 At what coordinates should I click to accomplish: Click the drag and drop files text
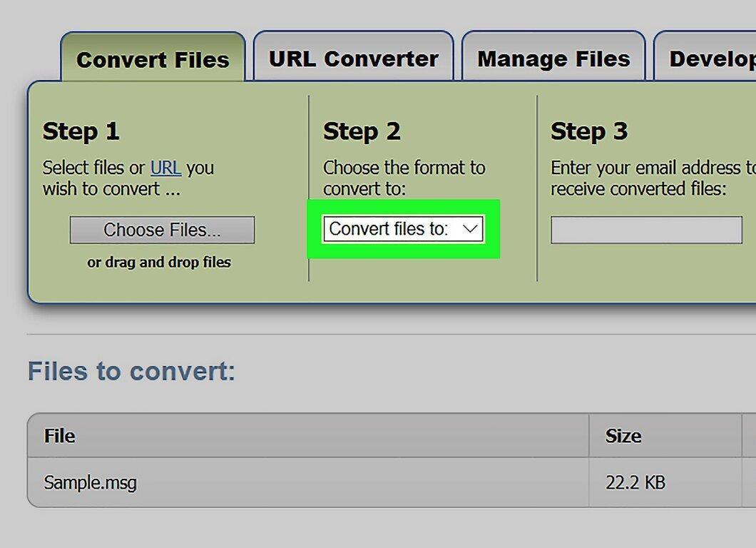(159, 262)
